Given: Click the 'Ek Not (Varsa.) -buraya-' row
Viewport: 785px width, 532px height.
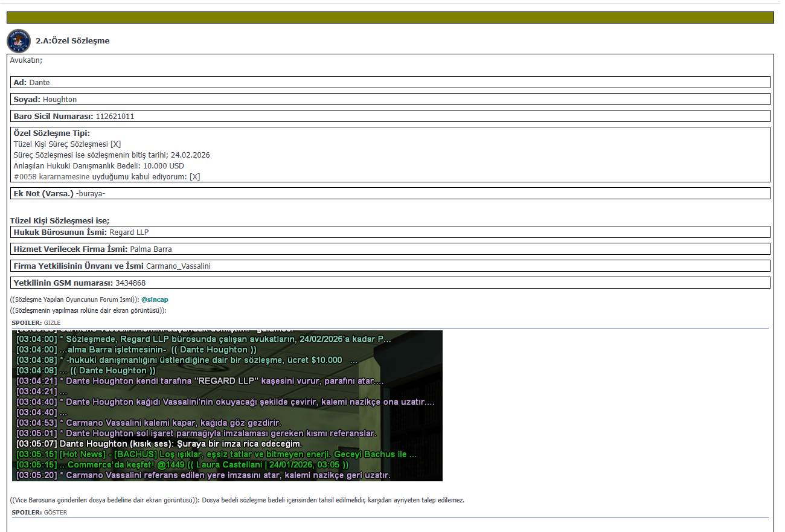Looking at the screenshot, I should point(391,193).
